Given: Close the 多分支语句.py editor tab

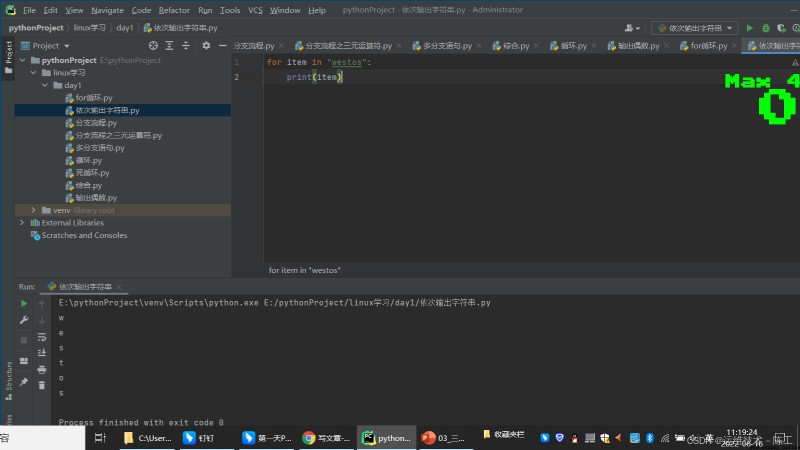Looking at the screenshot, I should [479, 46].
